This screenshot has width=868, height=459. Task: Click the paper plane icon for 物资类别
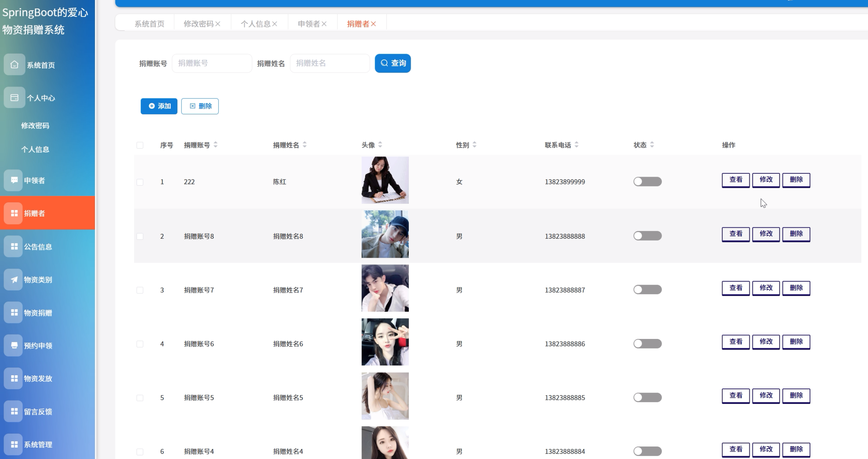tap(14, 279)
